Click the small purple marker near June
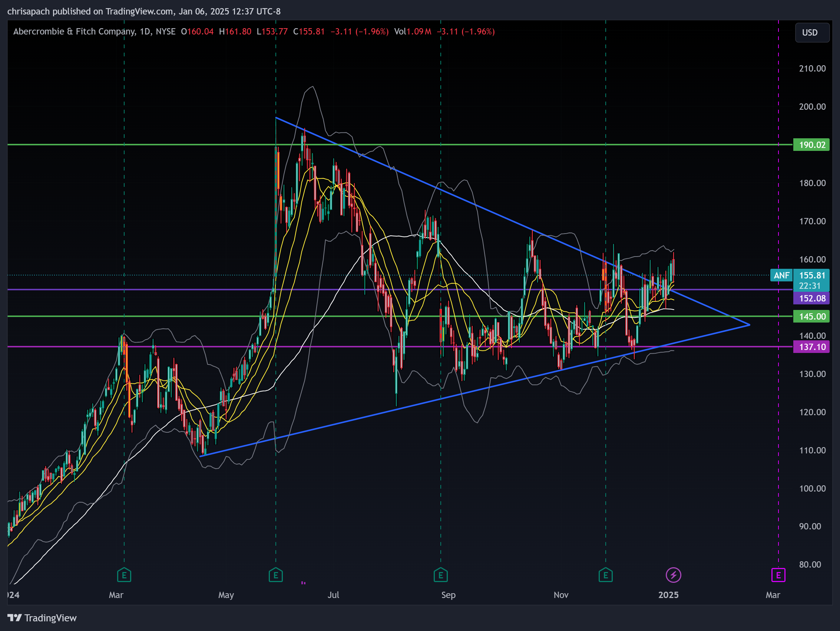The width and height of the screenshot is (840, 631). (x=303, y=582)
